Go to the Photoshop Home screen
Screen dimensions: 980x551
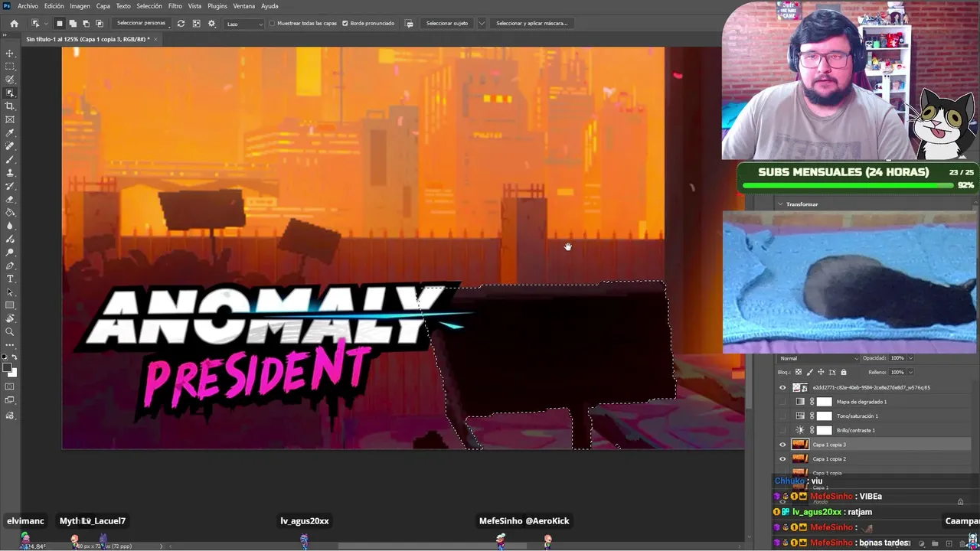pos(14,24)
